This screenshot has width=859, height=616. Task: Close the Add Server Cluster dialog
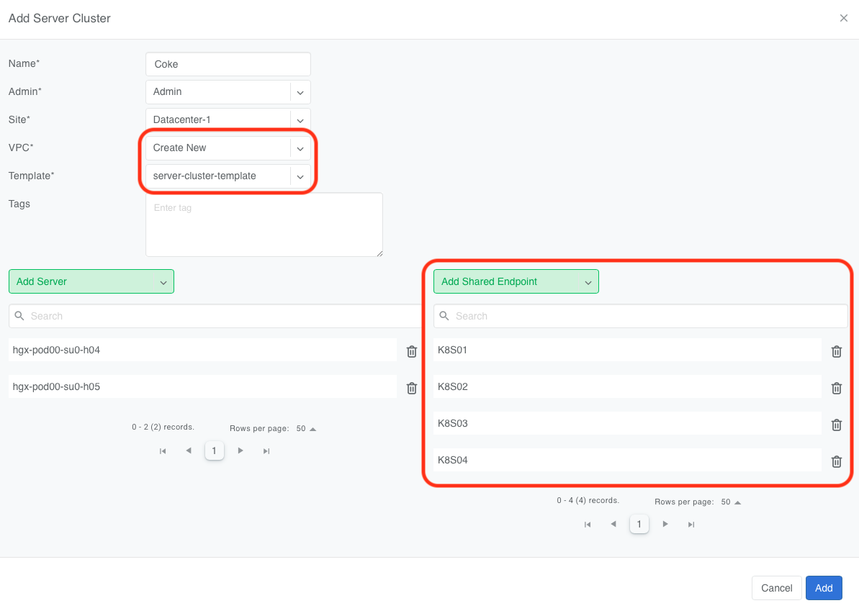tap(844, 18)
